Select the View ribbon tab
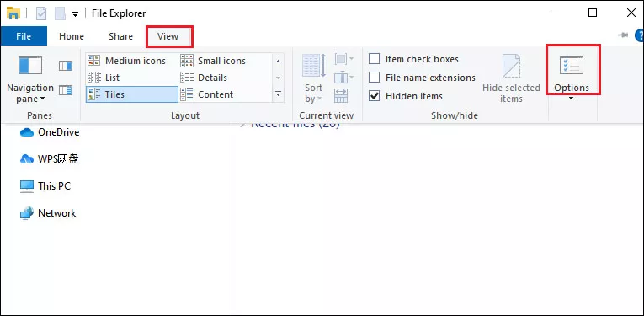Viewport: 644px width, 316px height. (169, 36)
